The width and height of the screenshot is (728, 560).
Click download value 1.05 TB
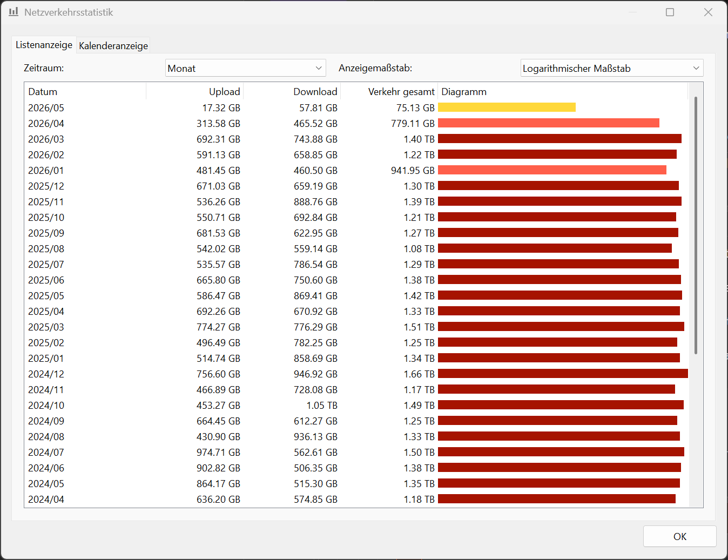(x=322, y=406)
